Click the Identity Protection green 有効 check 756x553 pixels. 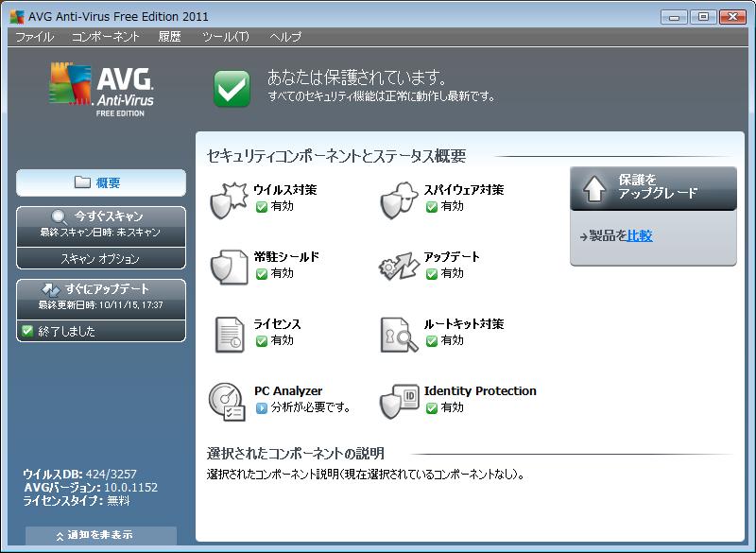(432, 408)
